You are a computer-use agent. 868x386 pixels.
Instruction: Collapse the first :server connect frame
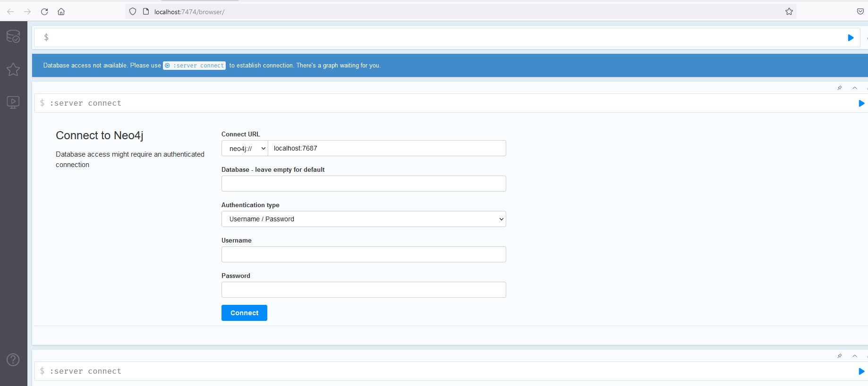[855, 88]
